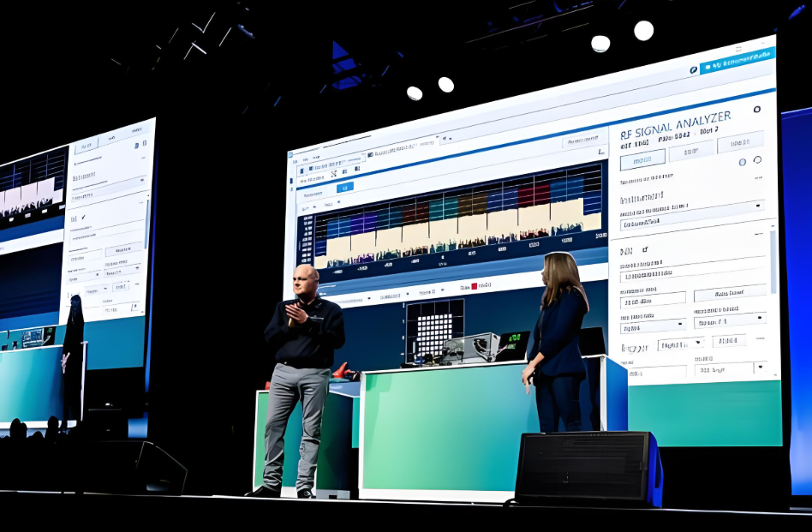Open the first wide dropdown under the RF Signal Analyzer tabs
Viewport: 812px width, 532px height.
pos(692,207)
